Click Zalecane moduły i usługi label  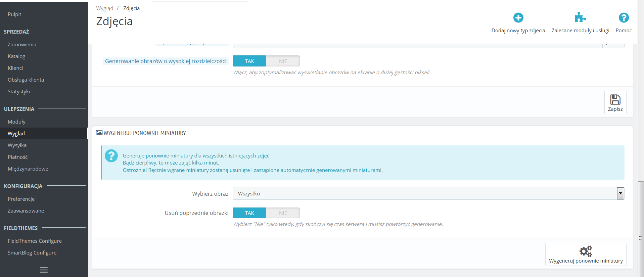(x=580, y=31)
